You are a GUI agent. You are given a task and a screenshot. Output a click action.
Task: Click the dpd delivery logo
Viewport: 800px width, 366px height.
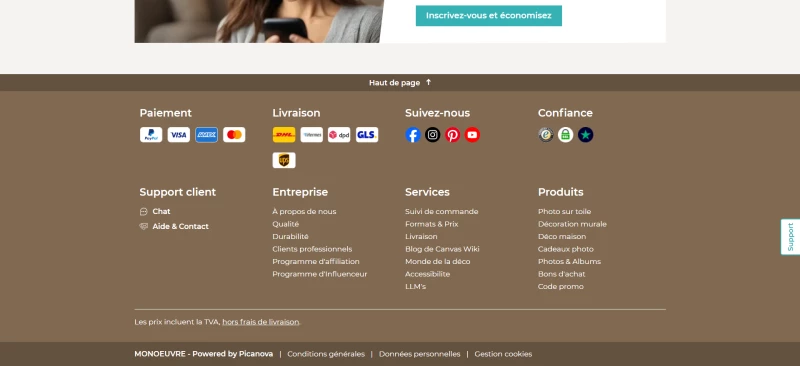(x=339, y=135)
